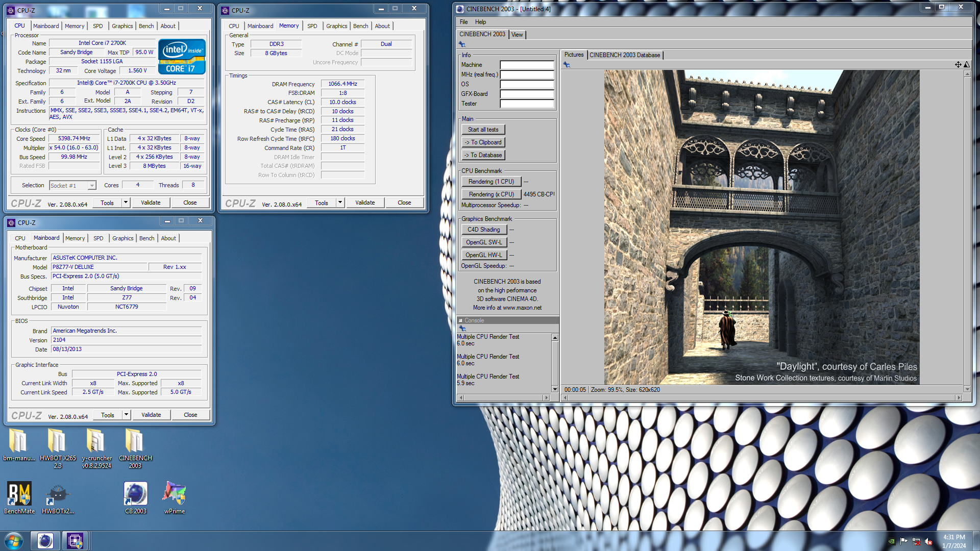Click into the OS input field
The width and height of the screenshot is (980, 551).
click(x=527, y=84)
